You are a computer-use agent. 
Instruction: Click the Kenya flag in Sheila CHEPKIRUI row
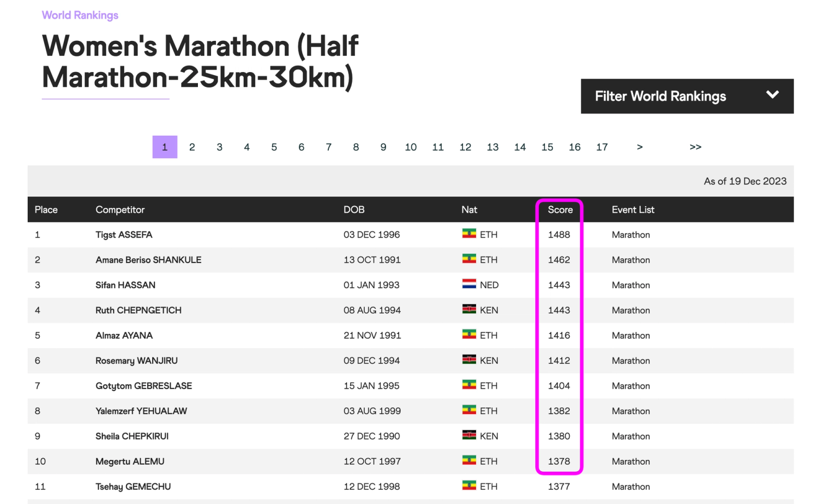tap(469, 435)
